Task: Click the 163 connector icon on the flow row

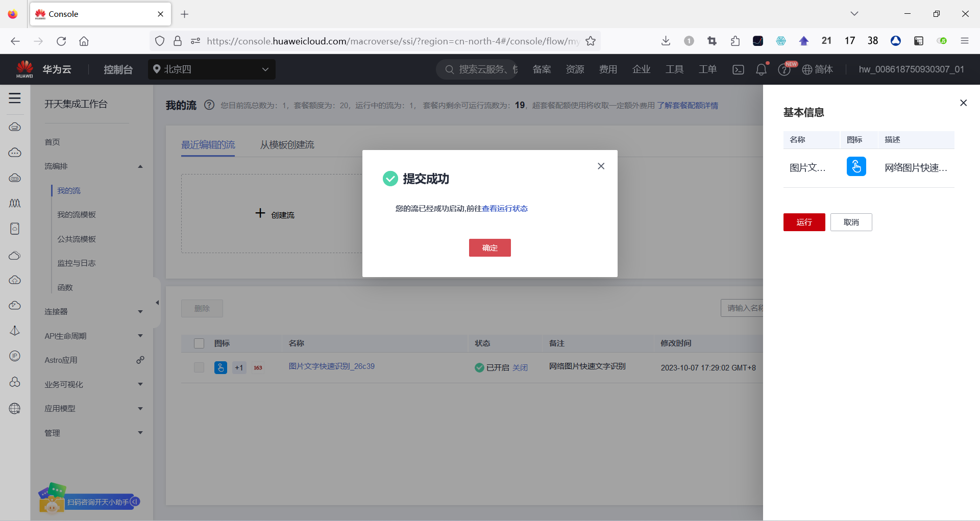Action: coord(257,367)
